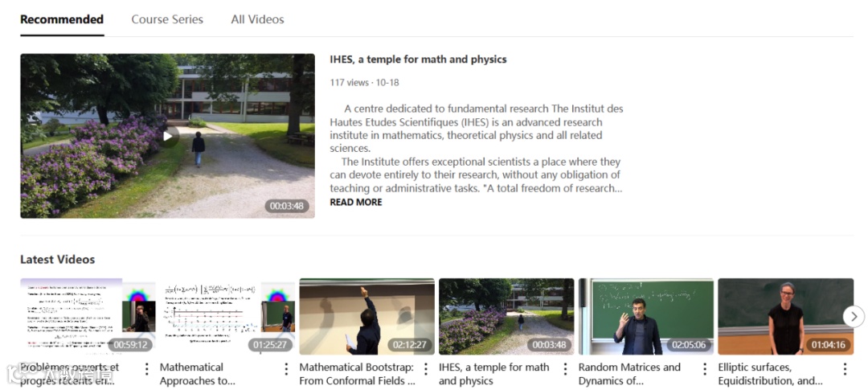Click Random Matrices and Dynamics title
Screen dimensions: 868x390
pyautogui.click(x=629, y=374)
